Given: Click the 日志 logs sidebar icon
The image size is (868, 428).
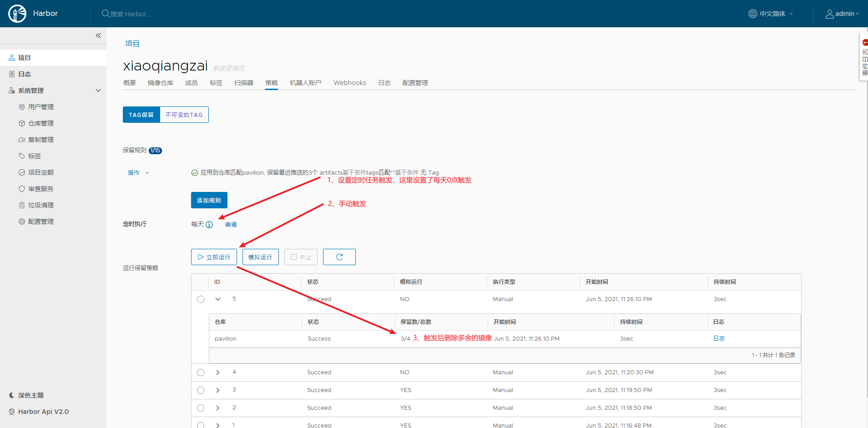Looking at the screenshot, I should pyautogui.click(x=12, y=74).
